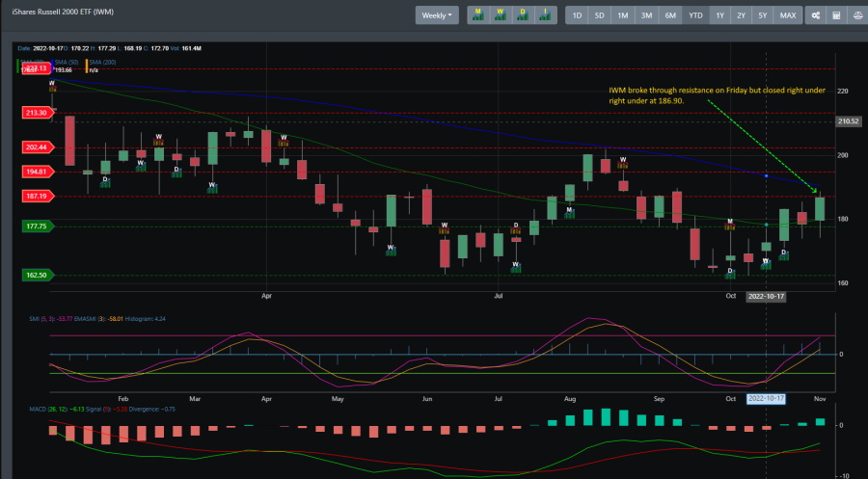Click the Jul label on price chart axis

click(x=499, y=296)
